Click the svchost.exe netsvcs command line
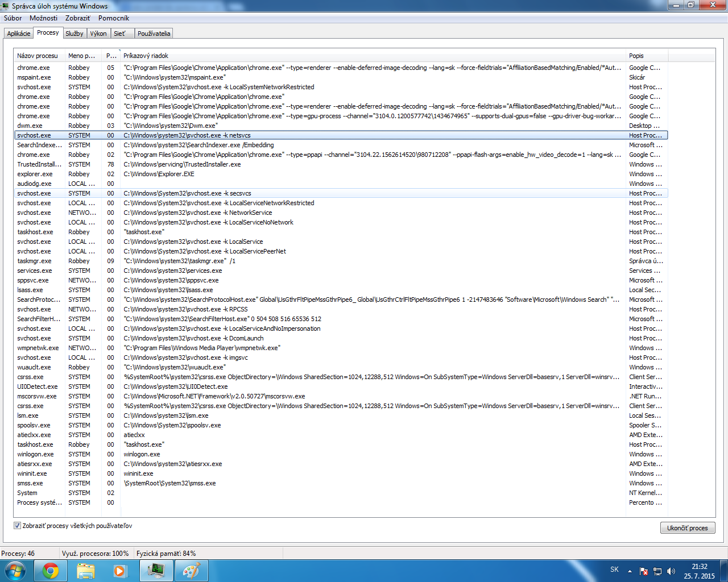 coord(187,135)
